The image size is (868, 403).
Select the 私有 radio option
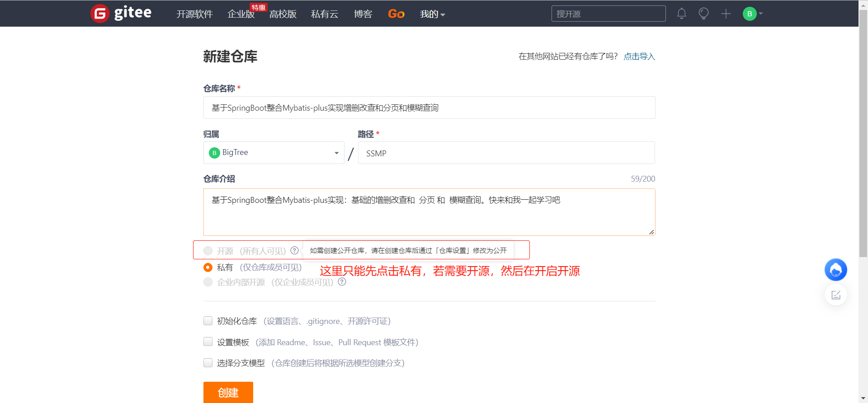click(x=208, y=267)
